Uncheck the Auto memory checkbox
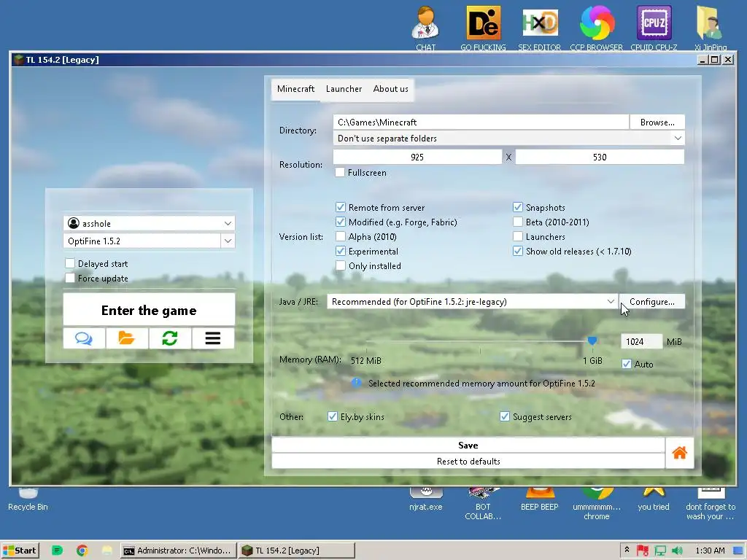This screenshot has width=747, height=560. pyautogui.click(x=627, y=364)
